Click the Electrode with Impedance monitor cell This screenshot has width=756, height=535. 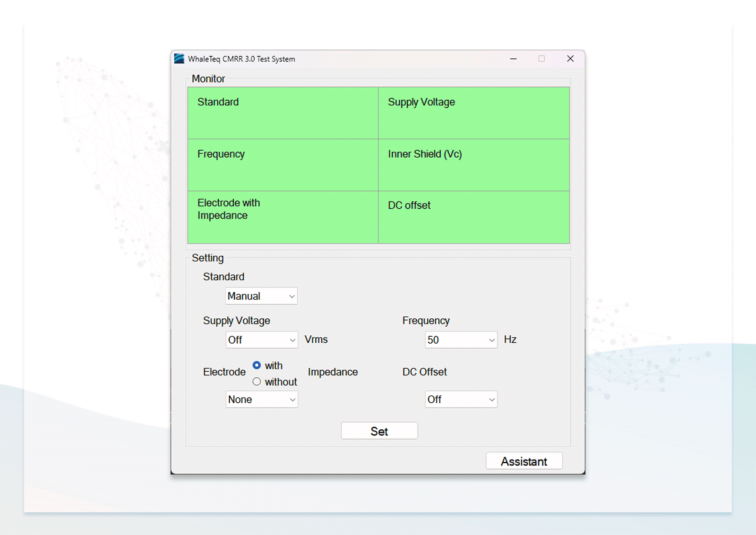(x=283, y=217)
